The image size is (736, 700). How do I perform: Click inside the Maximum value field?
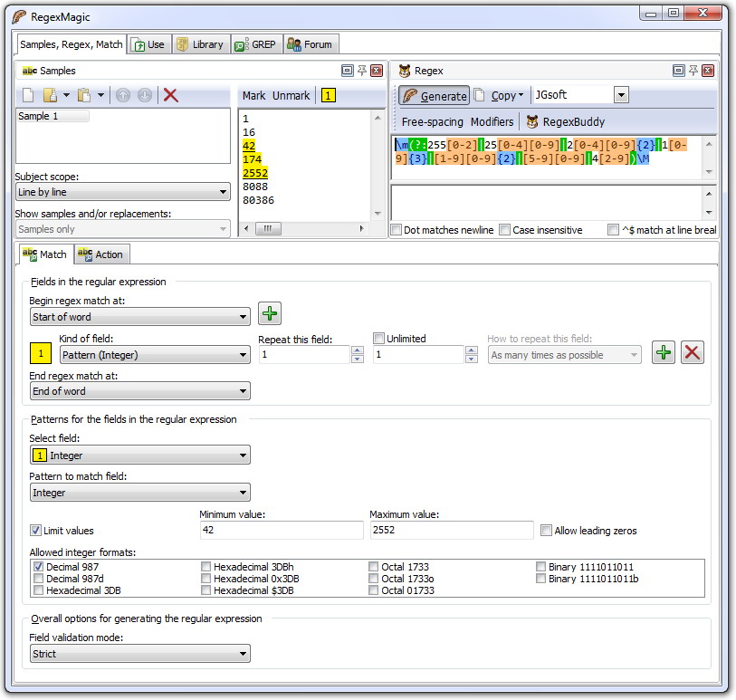click(448, 530)
